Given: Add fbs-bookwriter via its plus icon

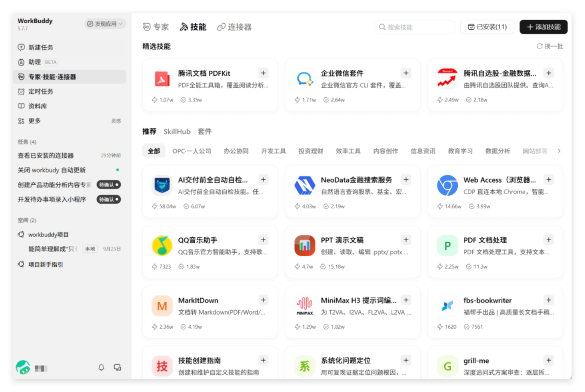Looking at the screenshot, I should [548, 300].
